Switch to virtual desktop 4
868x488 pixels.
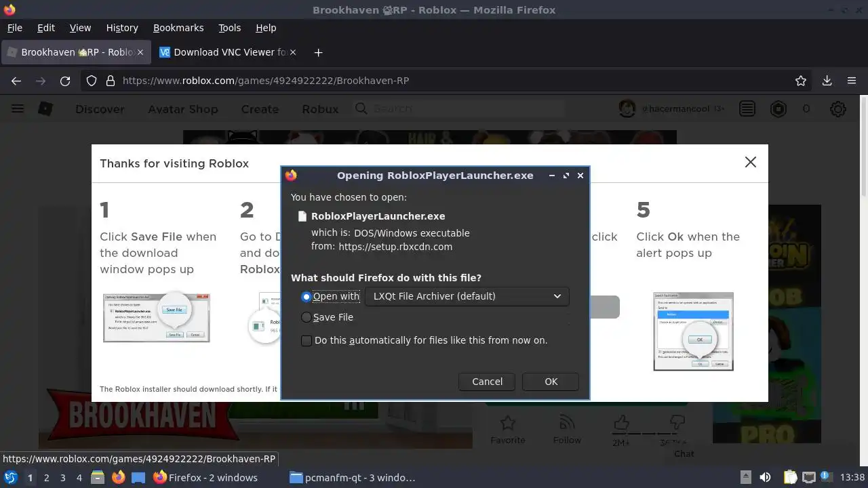tap(79, 478)
